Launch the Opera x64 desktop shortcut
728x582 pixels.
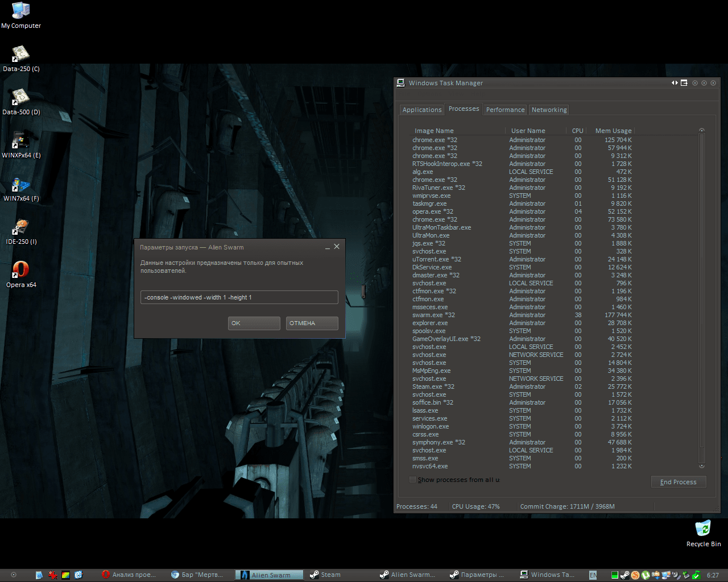click(21, 274)
